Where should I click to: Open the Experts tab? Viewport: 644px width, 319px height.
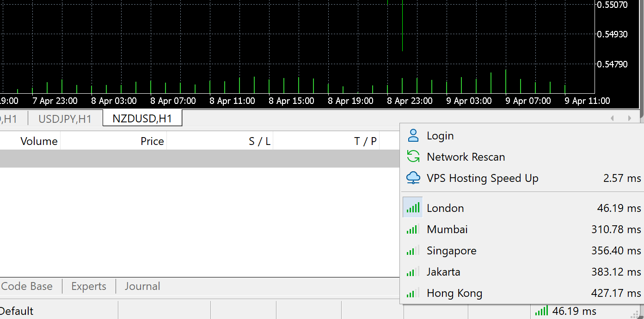click(89, 286)
